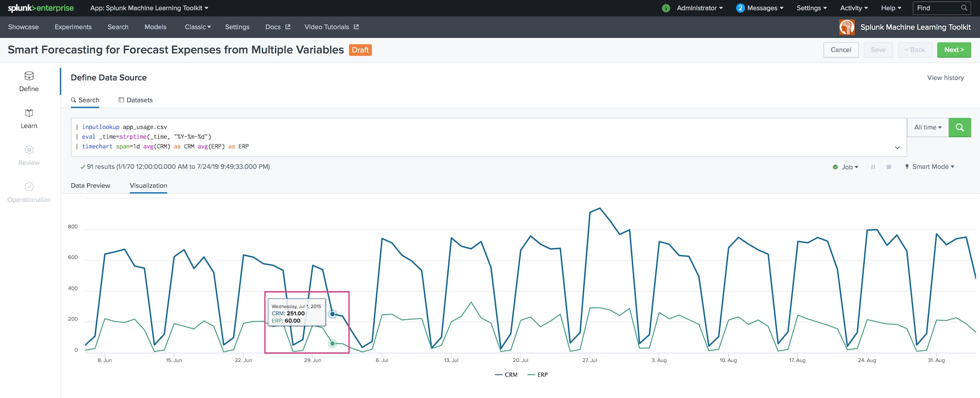The image size is (980, 398).
Task: Open Models in navigation bar
Action: [156, 27]
